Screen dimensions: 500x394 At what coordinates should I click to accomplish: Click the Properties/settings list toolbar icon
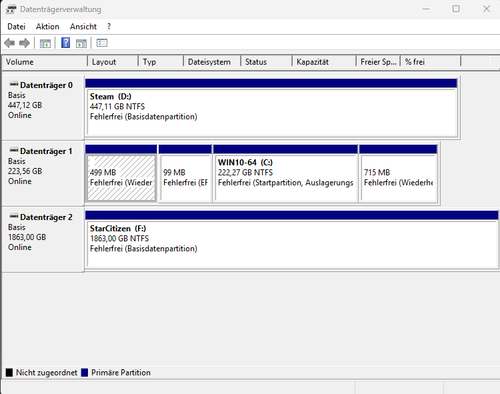pyautogui.click(x=102, y=43)
